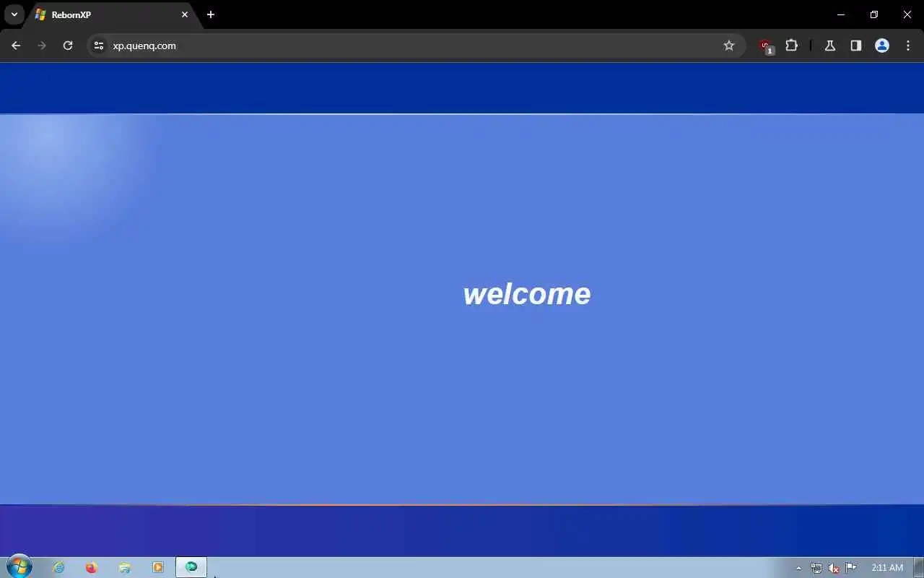
Task: Open the Chrome profile avatar
Action: pyautogui.click(x=882, y=46)
